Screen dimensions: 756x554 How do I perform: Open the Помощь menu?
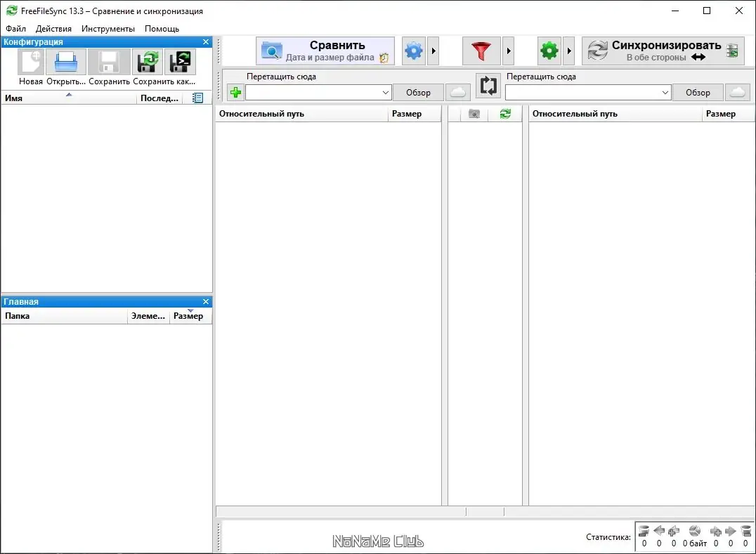coord(162,28)
